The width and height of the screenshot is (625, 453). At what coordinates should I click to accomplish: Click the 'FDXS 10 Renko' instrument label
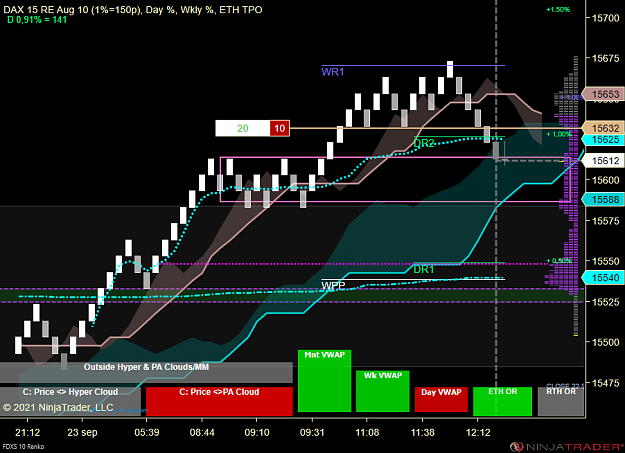tap(23, 446)
